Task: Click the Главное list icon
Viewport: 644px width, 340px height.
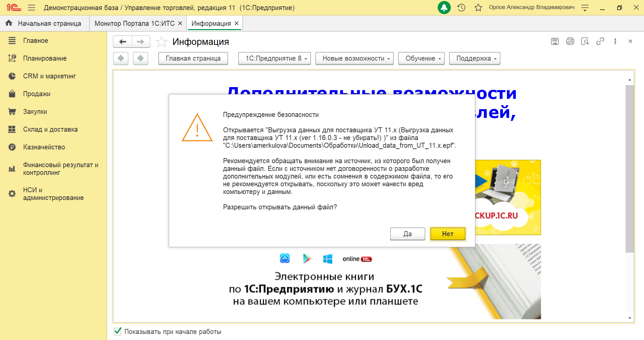Action: point(12,41)
